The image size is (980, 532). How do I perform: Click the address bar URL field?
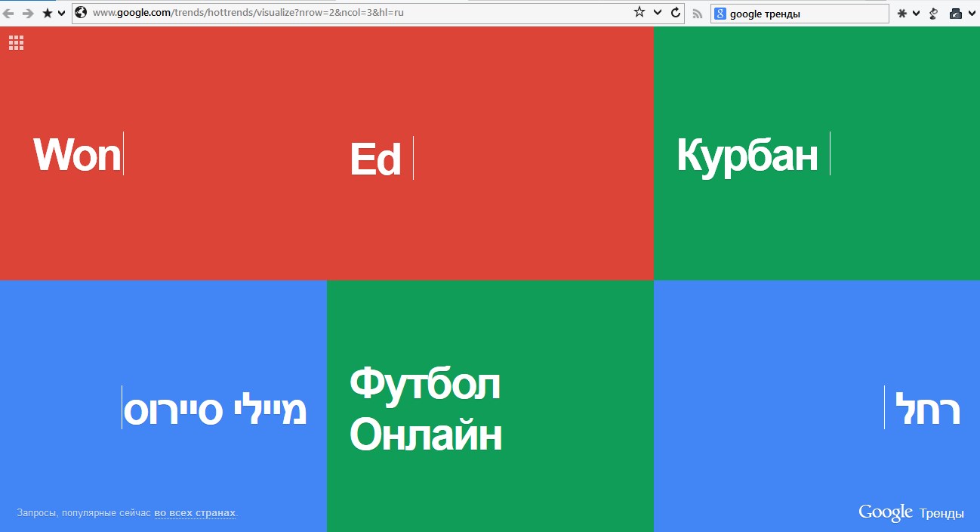click(x=355, y=12)
